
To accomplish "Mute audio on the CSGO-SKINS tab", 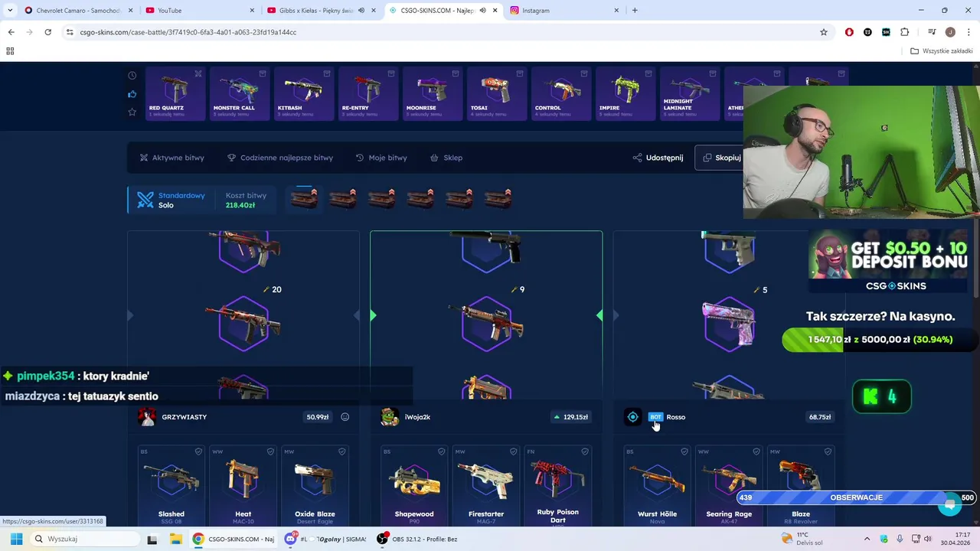I will (x=482, y=11).
